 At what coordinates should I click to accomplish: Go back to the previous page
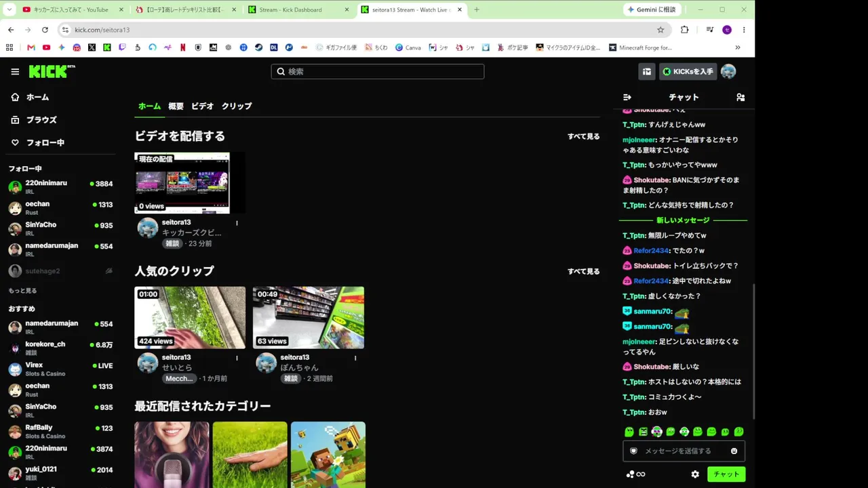(11, 30)
